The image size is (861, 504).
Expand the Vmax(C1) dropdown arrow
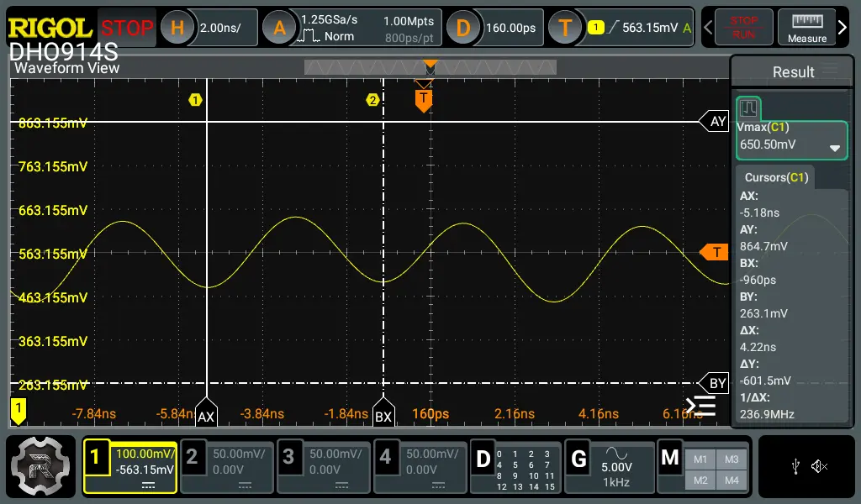835,148
